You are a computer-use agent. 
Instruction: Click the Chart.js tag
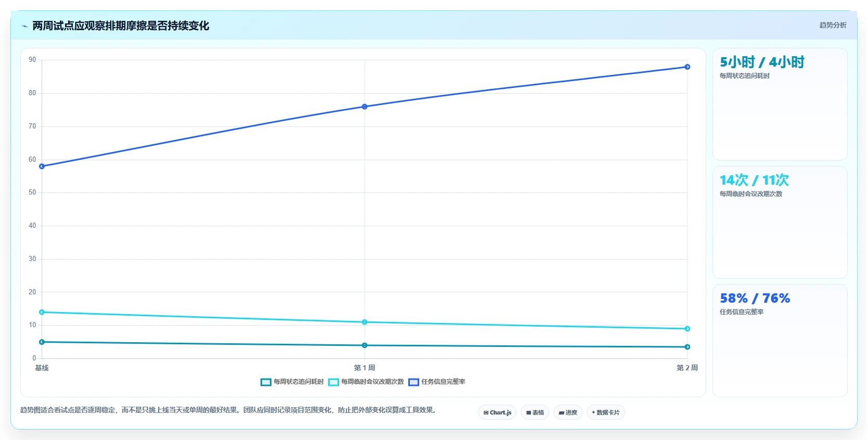click(497, 412)
